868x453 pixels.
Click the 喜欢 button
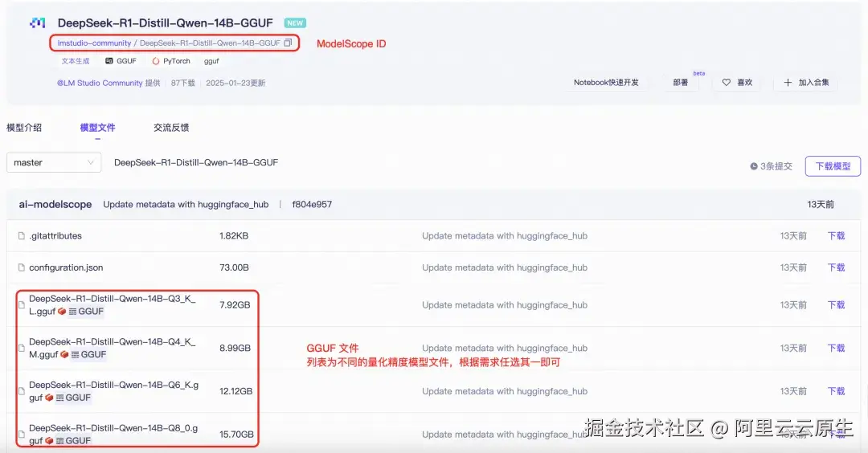pyautogui.click(x=738, y=83)
